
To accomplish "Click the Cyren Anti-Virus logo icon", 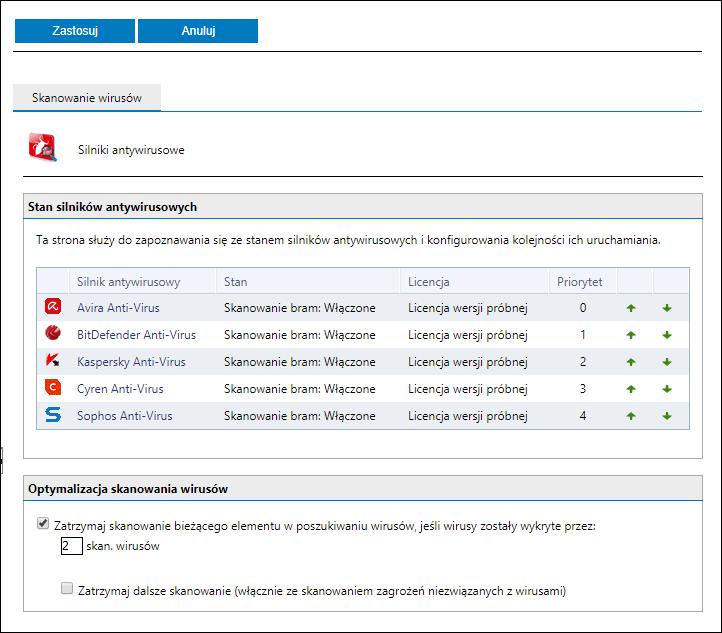I will tap(53, 387).
